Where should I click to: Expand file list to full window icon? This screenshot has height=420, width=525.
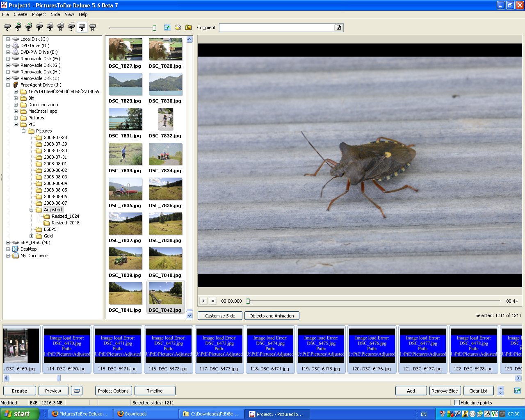(x=167, y=27)
